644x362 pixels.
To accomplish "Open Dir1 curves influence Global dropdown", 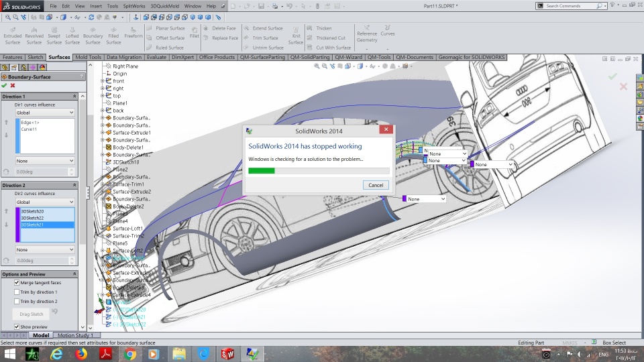I will (x=45, y=113).
